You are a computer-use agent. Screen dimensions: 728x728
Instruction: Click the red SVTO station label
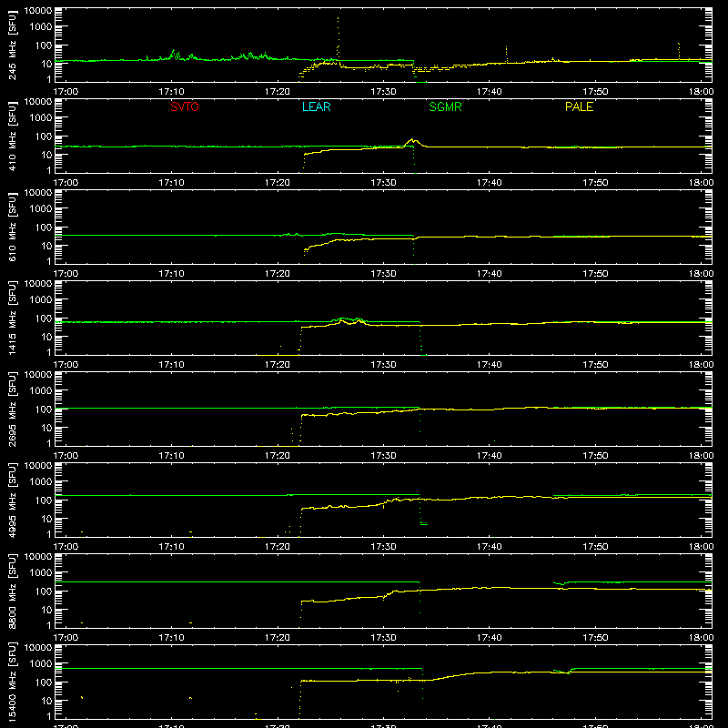pyautogui.click(x=185, y=106)
